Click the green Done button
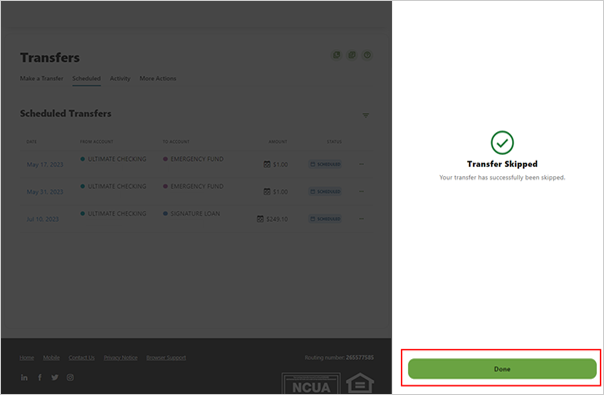 coord(502,369)
